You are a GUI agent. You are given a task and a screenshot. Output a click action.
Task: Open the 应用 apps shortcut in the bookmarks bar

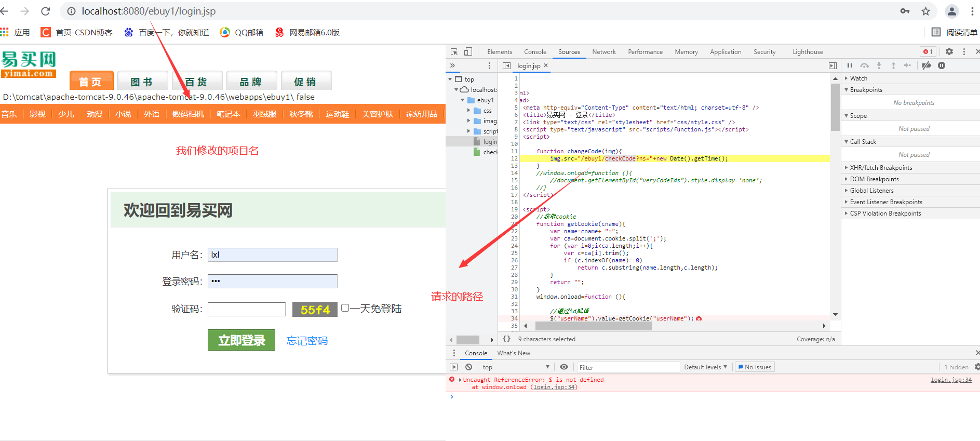point(15,32)
